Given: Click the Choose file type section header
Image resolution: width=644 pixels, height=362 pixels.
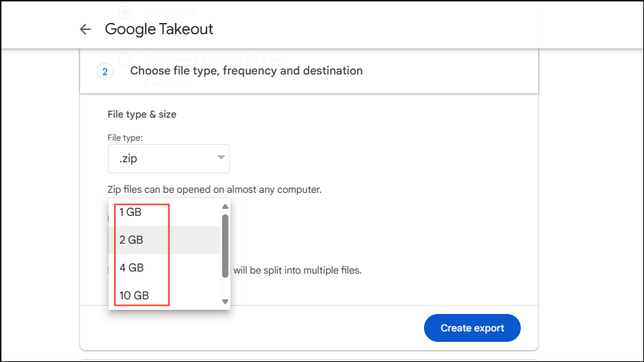Looking at the screenshot, I should (x=246, y=71).
